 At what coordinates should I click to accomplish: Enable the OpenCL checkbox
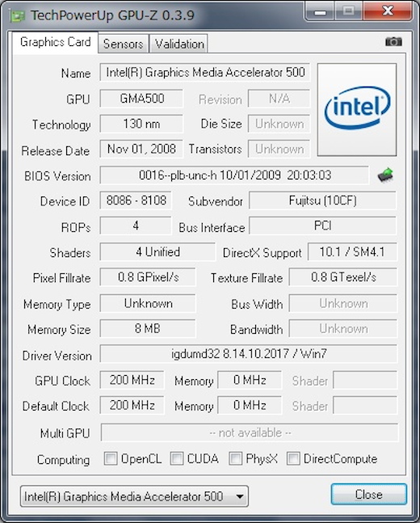111,458
